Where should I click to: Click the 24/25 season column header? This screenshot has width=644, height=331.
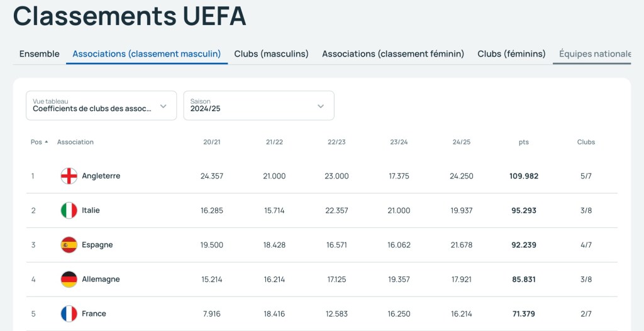461,142
